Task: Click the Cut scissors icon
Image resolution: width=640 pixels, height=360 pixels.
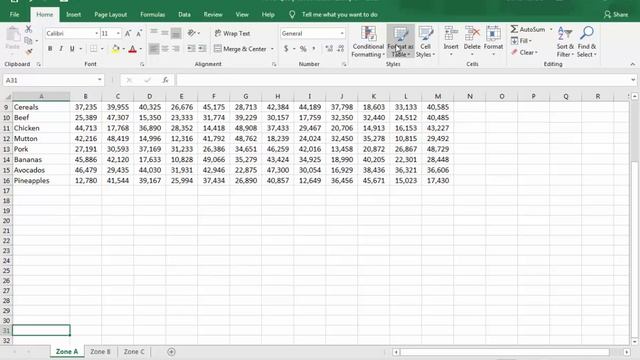Action: (28, 29)
